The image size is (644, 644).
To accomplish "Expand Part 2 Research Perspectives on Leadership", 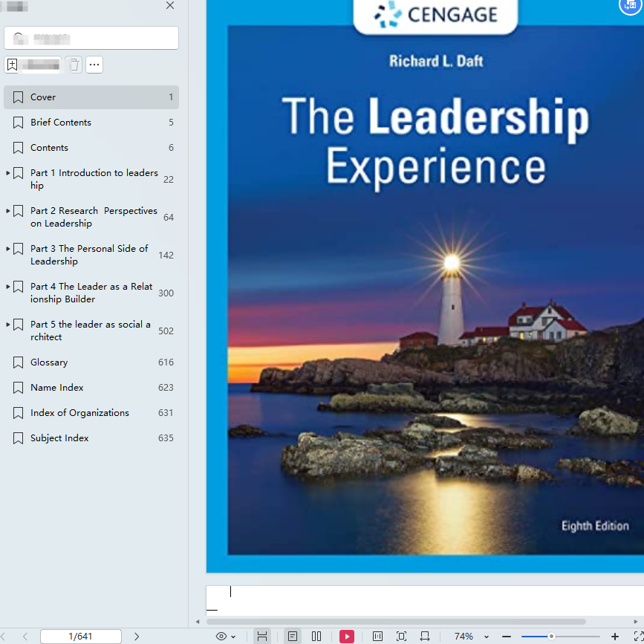I will click(x=8, y=211).
